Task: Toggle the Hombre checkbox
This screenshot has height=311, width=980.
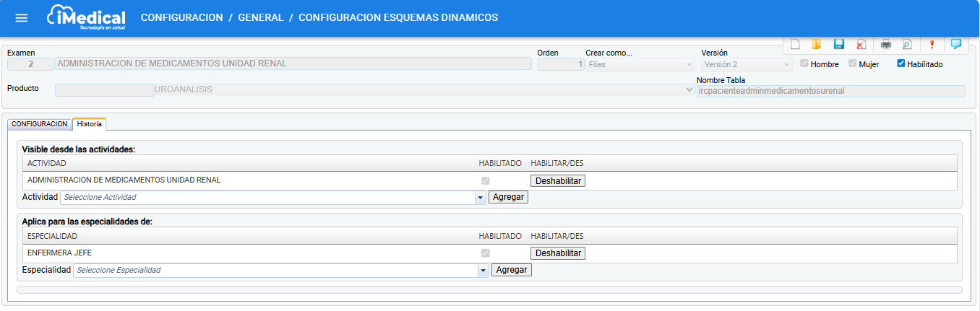Action: [804, 63]
